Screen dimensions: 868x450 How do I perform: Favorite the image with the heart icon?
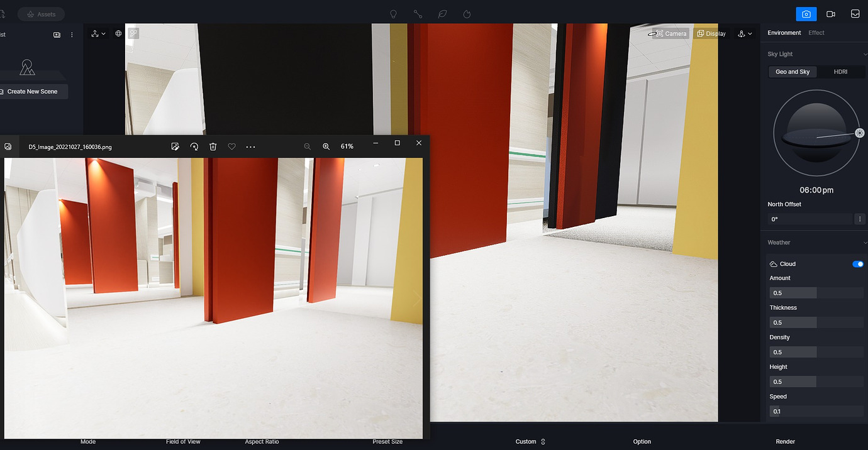click(231, 146)
